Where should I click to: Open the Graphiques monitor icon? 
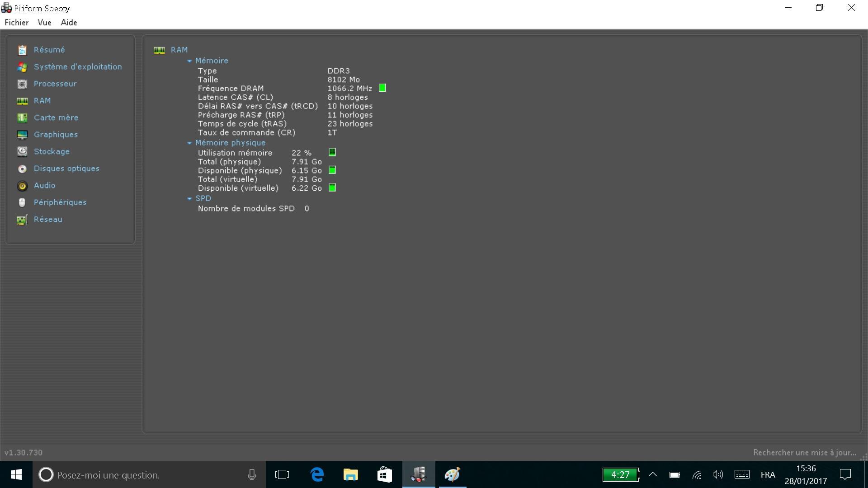[x=22, y=135]
